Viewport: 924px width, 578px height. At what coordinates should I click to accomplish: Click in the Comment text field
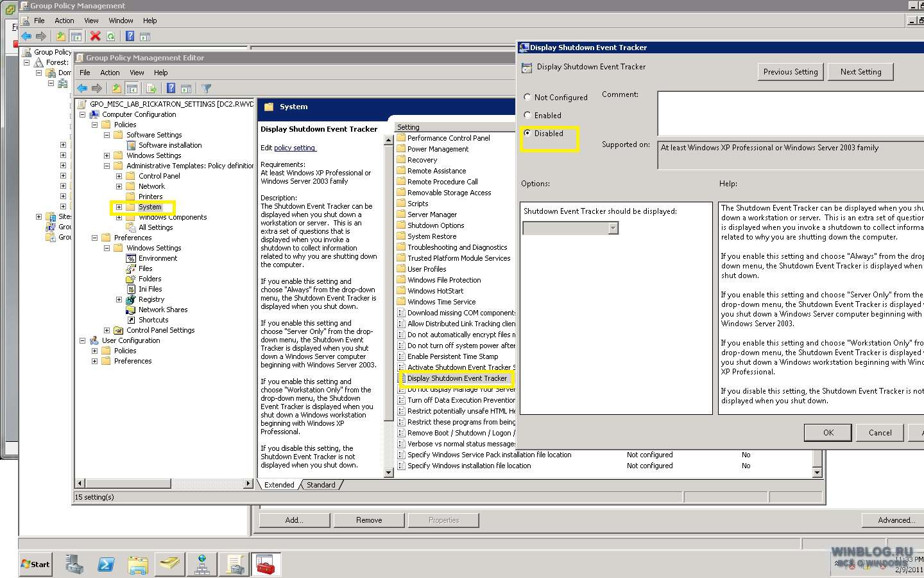(x=791, y=113)
